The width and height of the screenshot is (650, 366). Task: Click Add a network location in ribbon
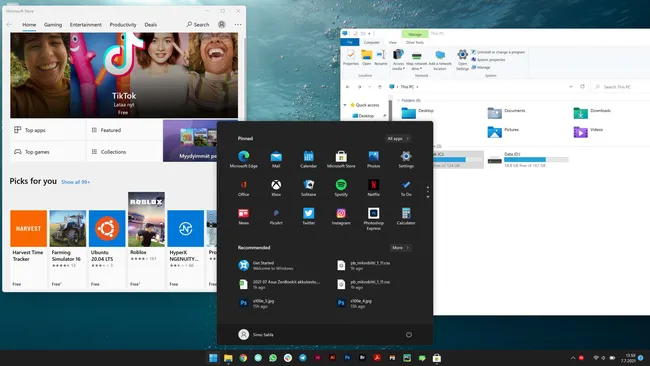pos(440,60)
